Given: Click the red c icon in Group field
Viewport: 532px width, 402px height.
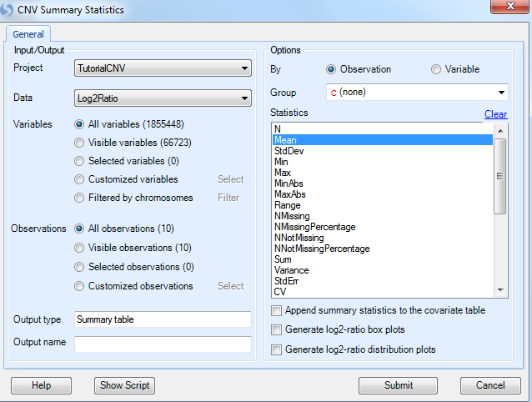Looking at the screenshot, I should click(334, 93).
